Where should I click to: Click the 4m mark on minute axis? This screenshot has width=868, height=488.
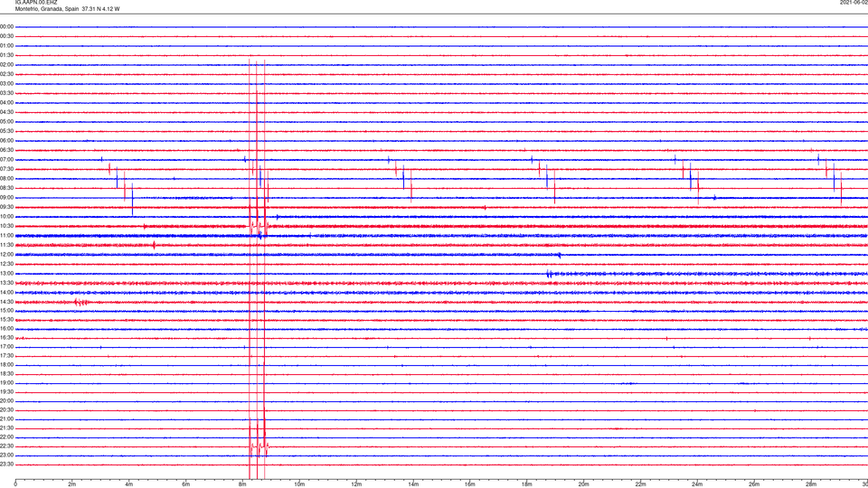coord(129,484)
